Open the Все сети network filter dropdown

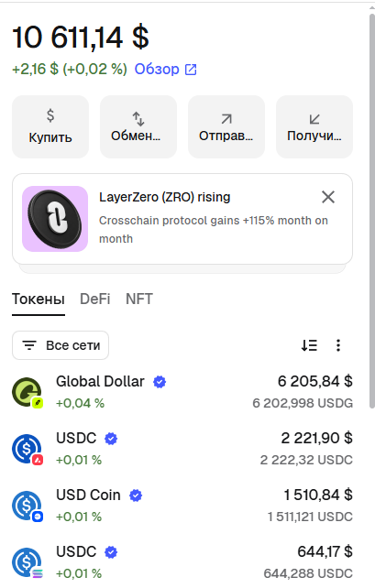coord(61,345)
